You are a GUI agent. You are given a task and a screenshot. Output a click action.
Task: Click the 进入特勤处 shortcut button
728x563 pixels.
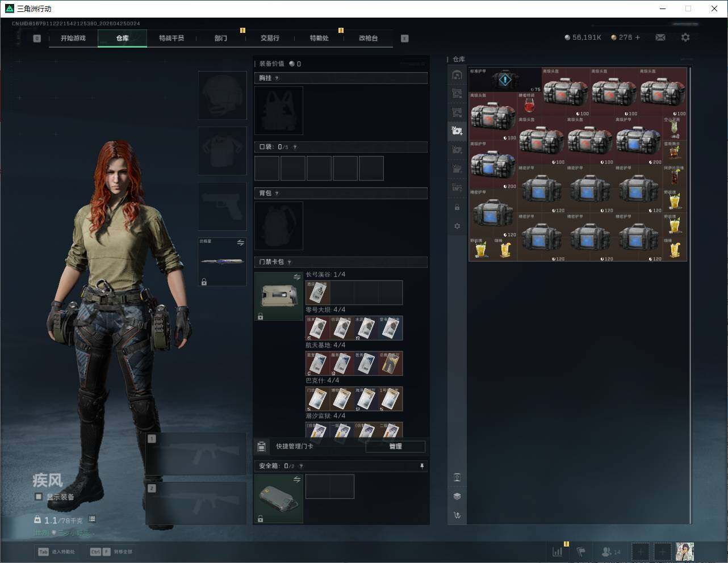(57, 552)
